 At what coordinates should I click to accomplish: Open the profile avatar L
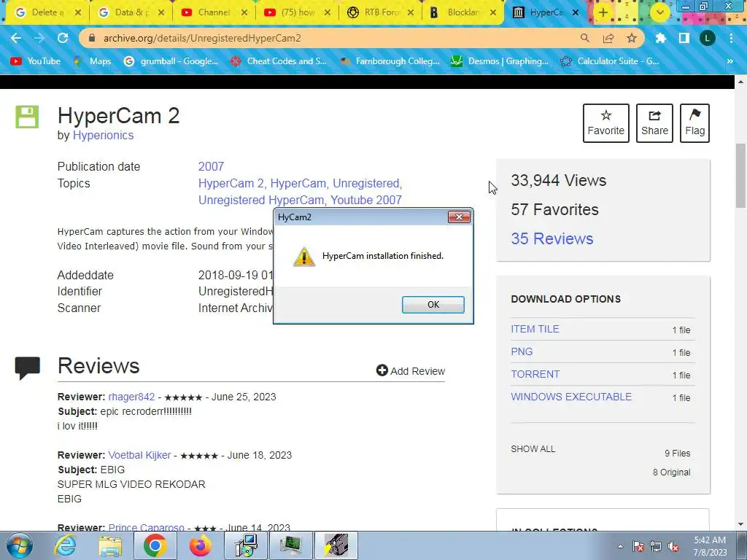(x=708, y=38)
